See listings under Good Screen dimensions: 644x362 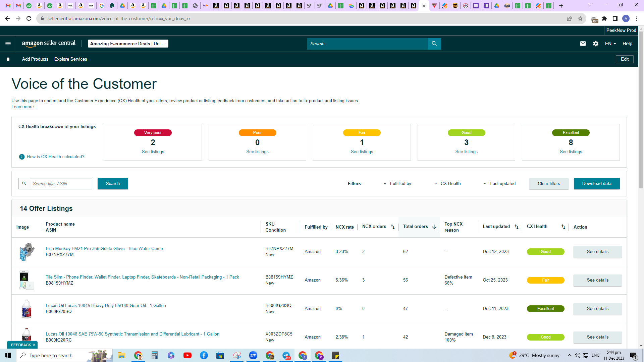pyautogui.click(x=466, y=152)
